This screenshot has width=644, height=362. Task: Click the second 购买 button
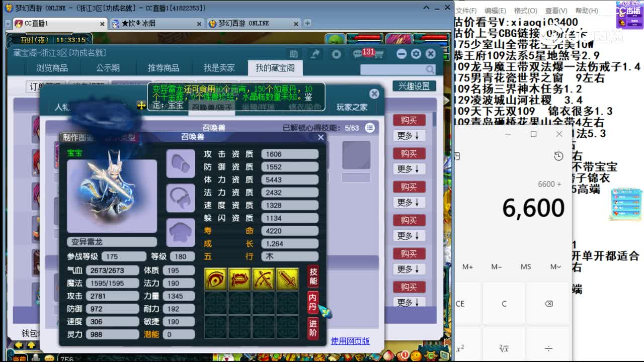click(409, 153)
